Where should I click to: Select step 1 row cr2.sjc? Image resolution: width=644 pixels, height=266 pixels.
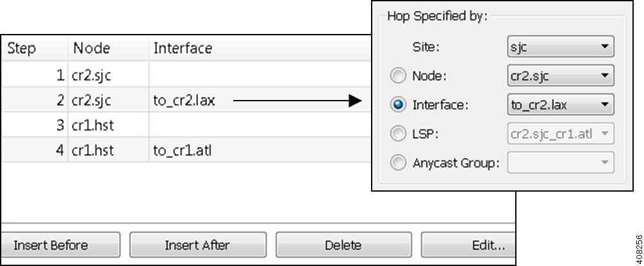[92, 75]
